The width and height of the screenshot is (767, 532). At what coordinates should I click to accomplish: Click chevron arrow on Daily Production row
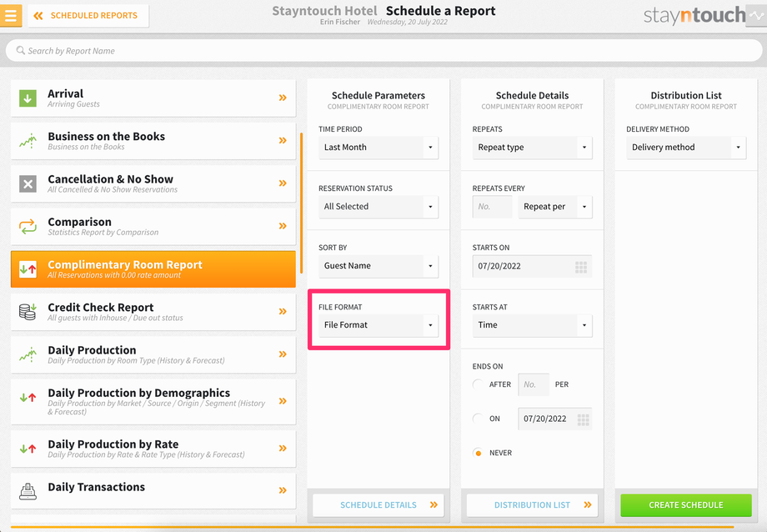[x=283, y=354]
